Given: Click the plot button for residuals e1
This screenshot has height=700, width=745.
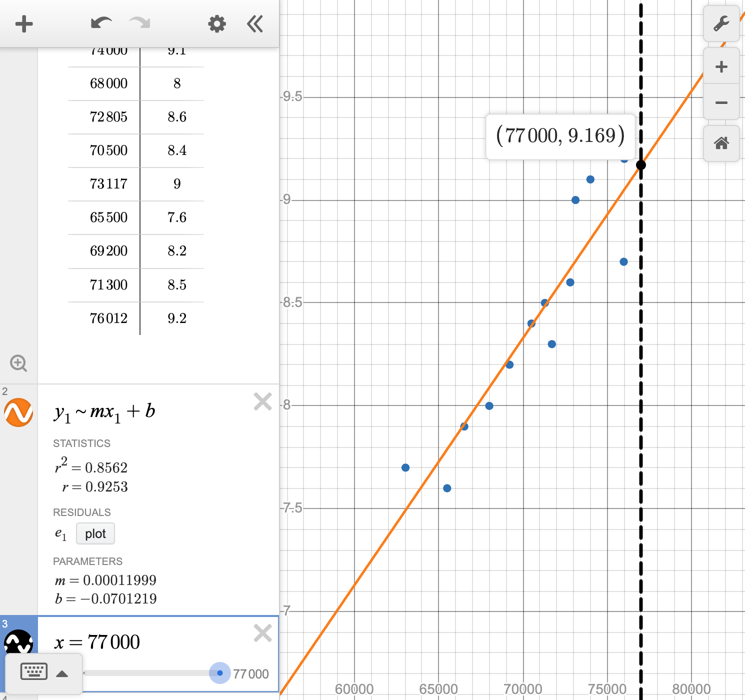Looking at the screenshot, I should point(95,533).
